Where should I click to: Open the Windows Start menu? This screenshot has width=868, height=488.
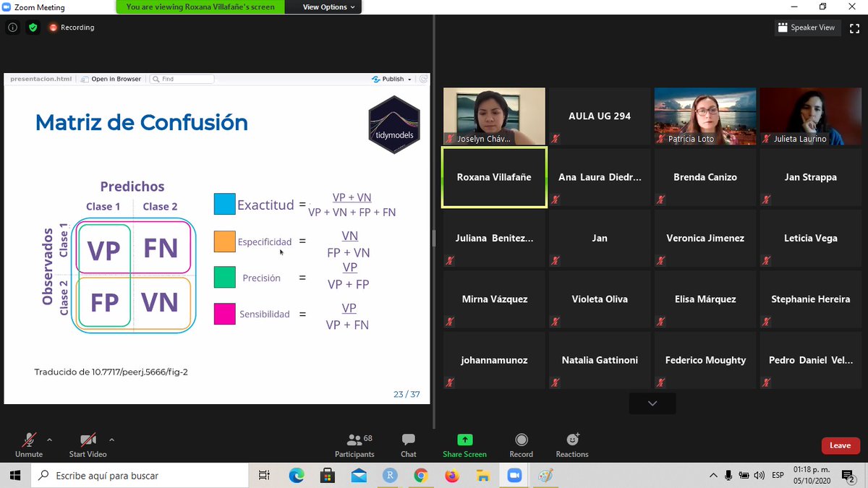pos(16,475)
